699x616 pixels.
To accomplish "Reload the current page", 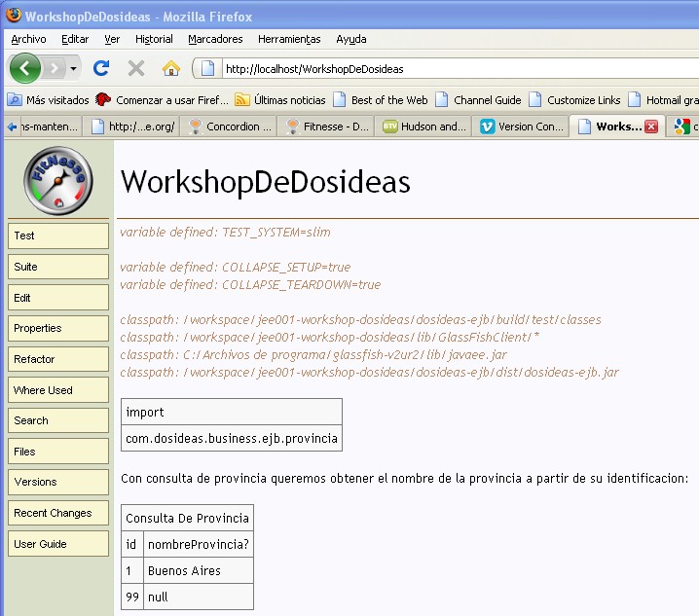I will point(101,68).
